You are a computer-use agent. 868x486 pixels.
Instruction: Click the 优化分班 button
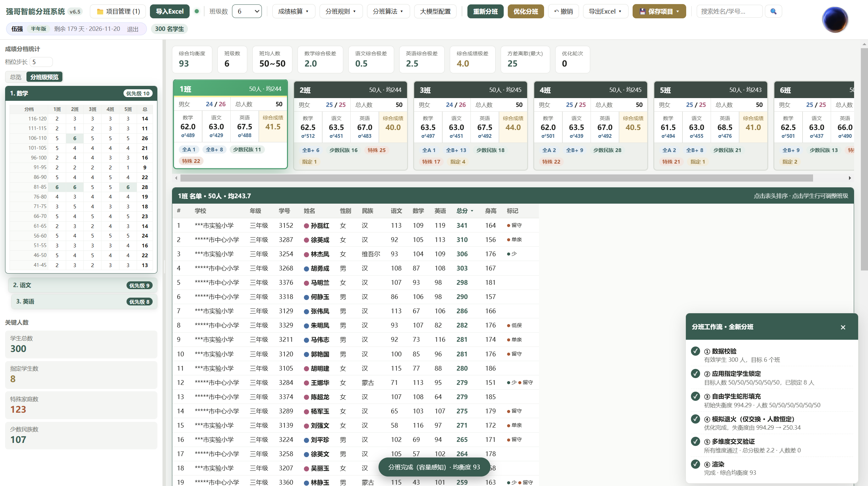[526, 11]
